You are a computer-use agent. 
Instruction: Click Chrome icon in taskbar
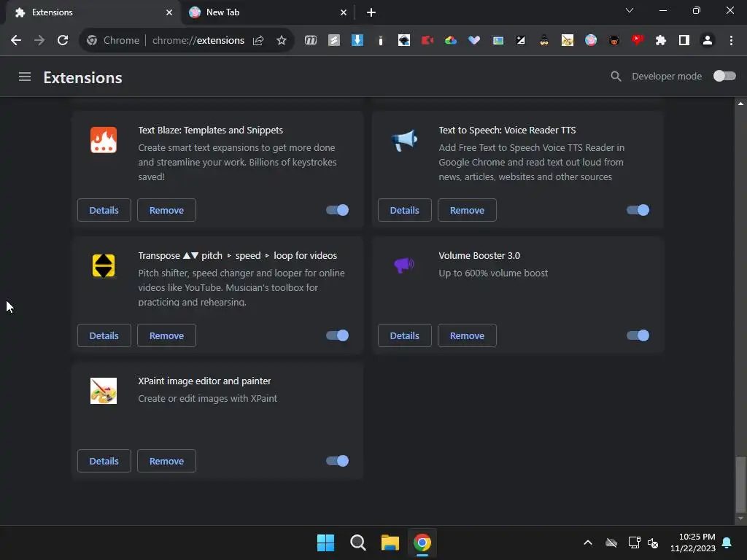pyautogui.click(x=422, y=542)
